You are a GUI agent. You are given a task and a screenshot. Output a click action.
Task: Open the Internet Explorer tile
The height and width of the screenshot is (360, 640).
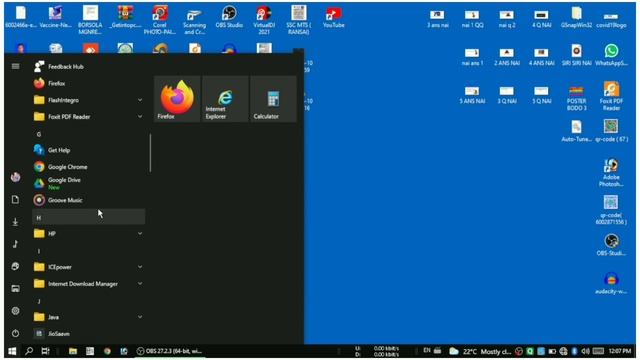225,99
